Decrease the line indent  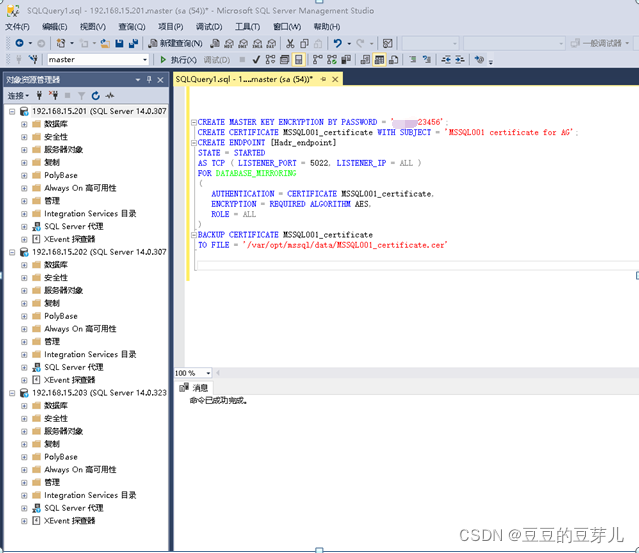pos(446,59)
